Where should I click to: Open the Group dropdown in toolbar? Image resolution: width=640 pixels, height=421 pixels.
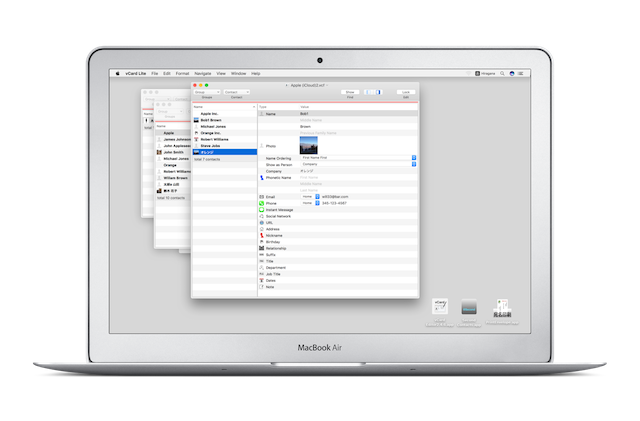point(207,92)
